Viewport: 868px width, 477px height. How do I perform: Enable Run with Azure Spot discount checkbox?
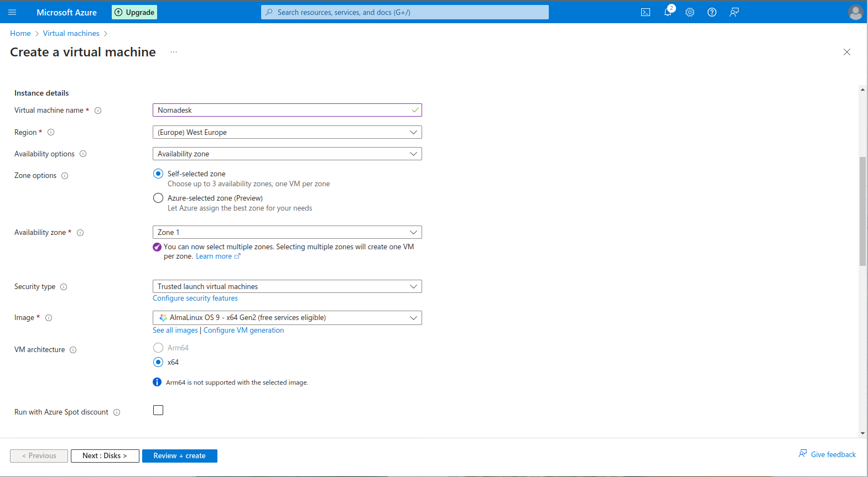pyautogui.click(x=158, y=410)
